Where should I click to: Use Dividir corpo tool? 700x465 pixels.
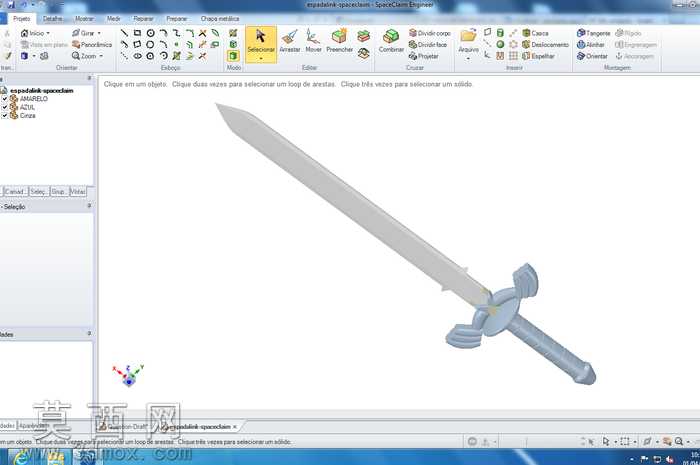coord(429,33)
